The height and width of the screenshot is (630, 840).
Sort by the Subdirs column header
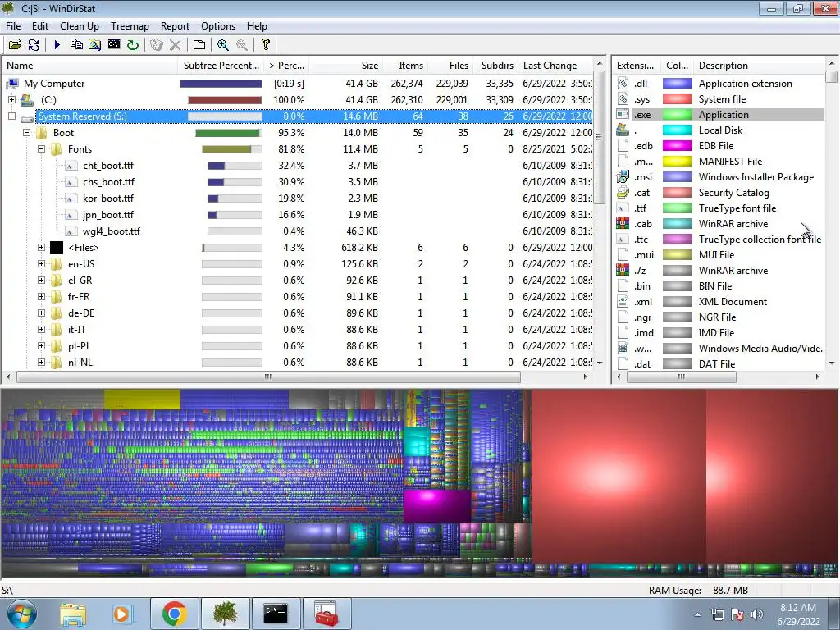[x=495, y=66]
